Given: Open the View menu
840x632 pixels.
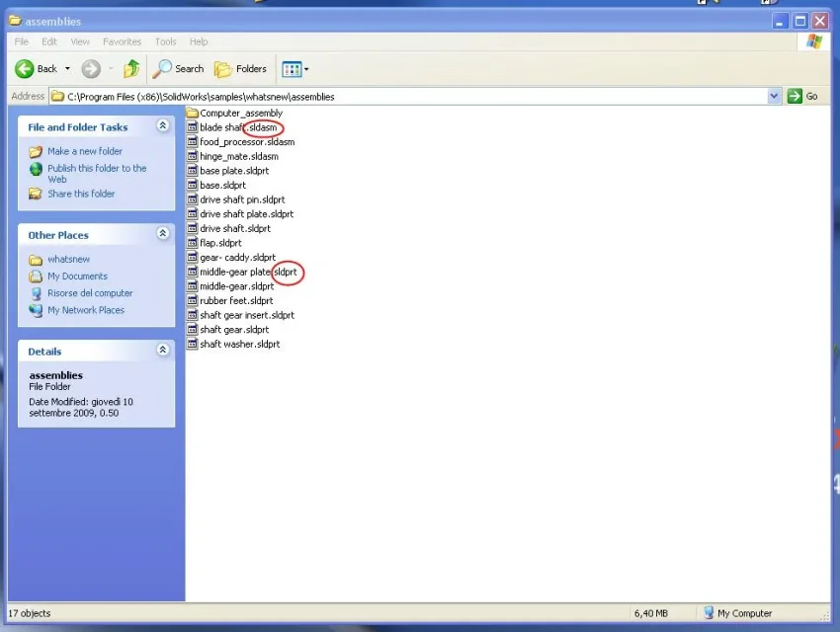Looking at the screenshot, I should 80,41.
